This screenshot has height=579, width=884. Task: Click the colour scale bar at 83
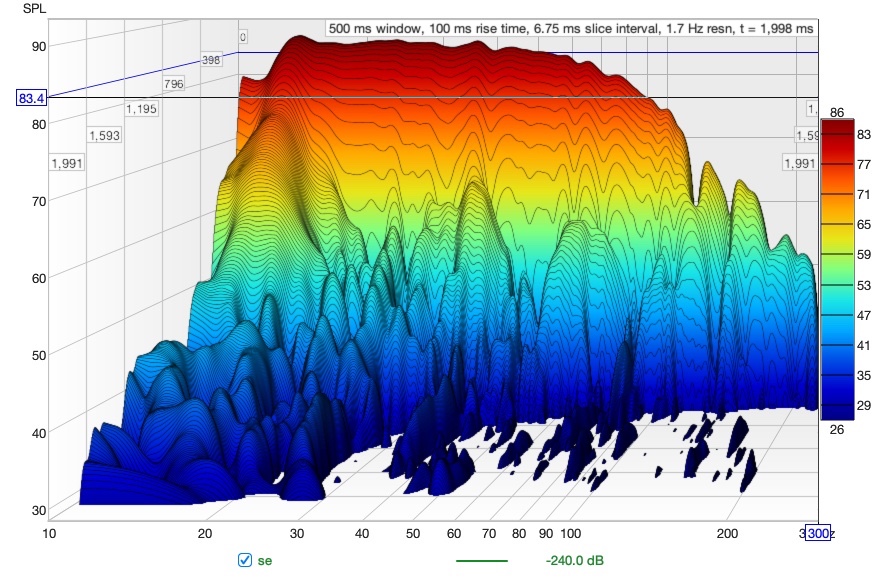pyautogui.click(x=838, y=134)
